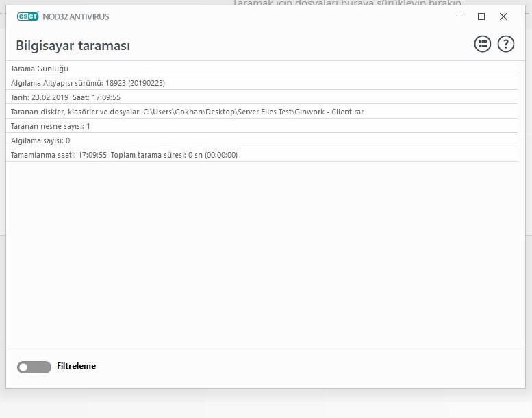Open the scan log list icon
The image size is (532, 418).
tap(483, 44)
